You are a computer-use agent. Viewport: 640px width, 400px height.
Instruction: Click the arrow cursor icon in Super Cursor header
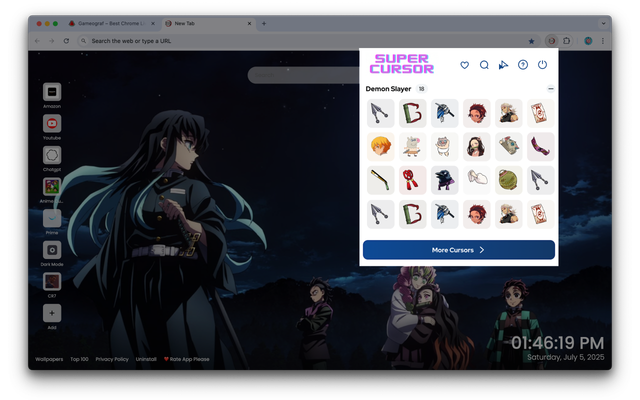click(503, 65)
